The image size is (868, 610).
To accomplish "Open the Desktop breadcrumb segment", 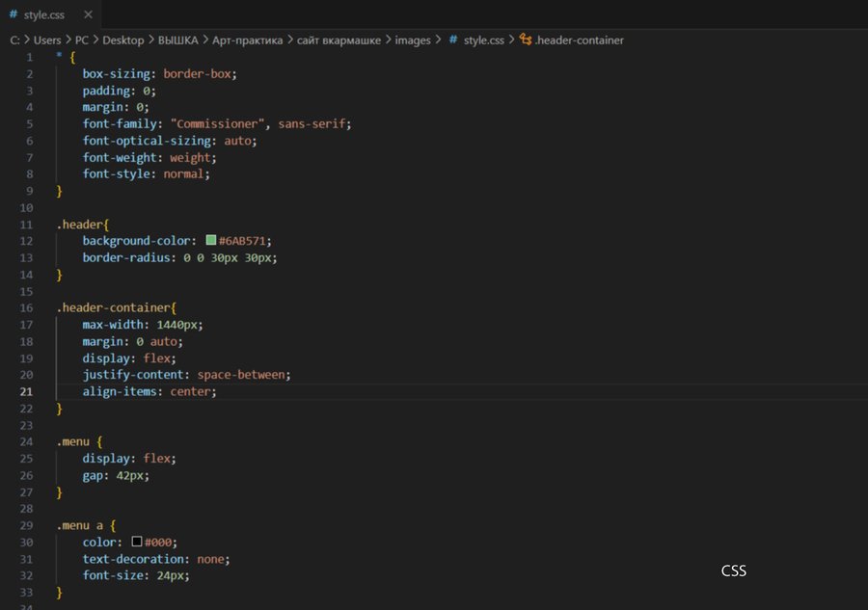I will [x=123, y=40].
